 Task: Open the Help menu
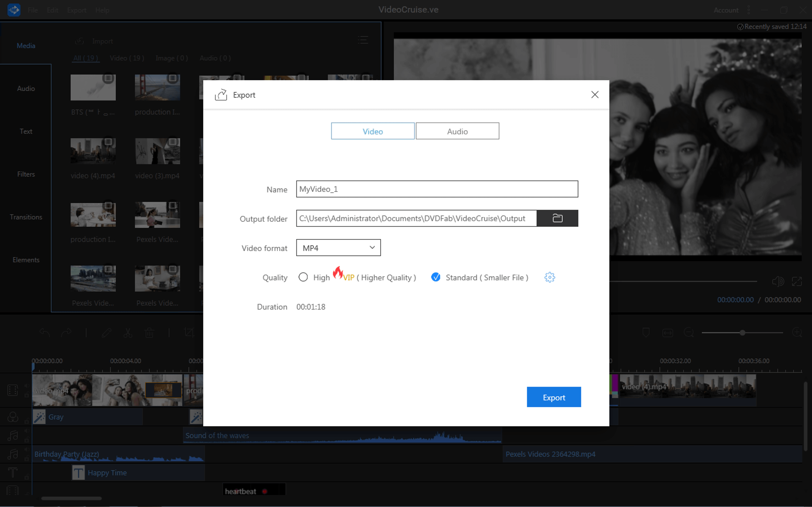[x=102, y=10]
